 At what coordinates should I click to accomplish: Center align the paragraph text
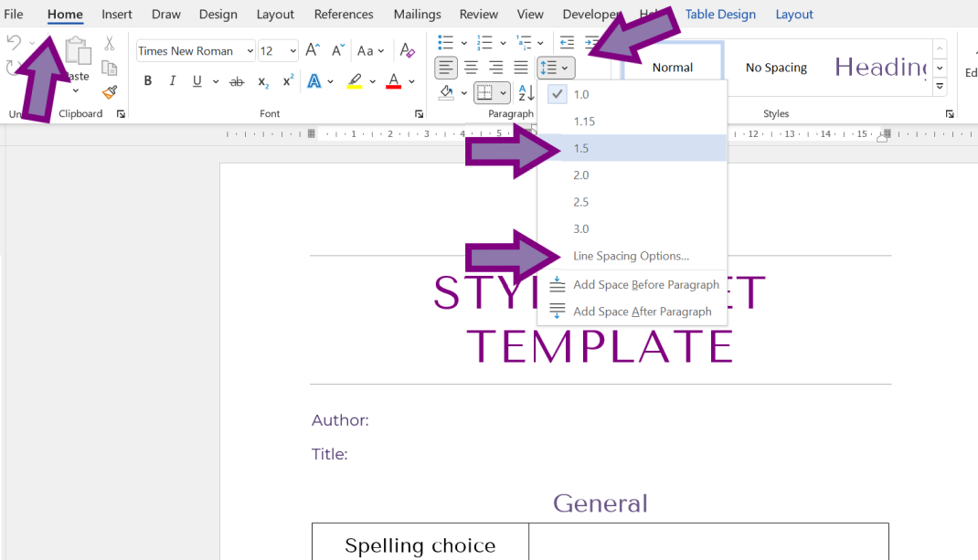(471, 68)
